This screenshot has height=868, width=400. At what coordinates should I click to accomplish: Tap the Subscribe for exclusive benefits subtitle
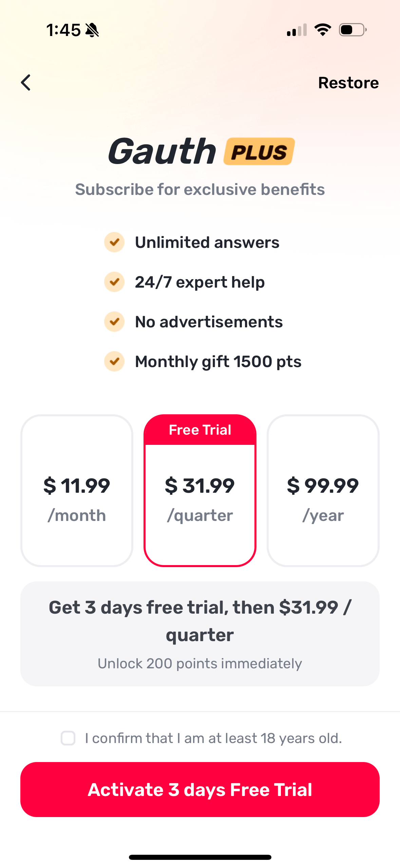coord(200,189)
